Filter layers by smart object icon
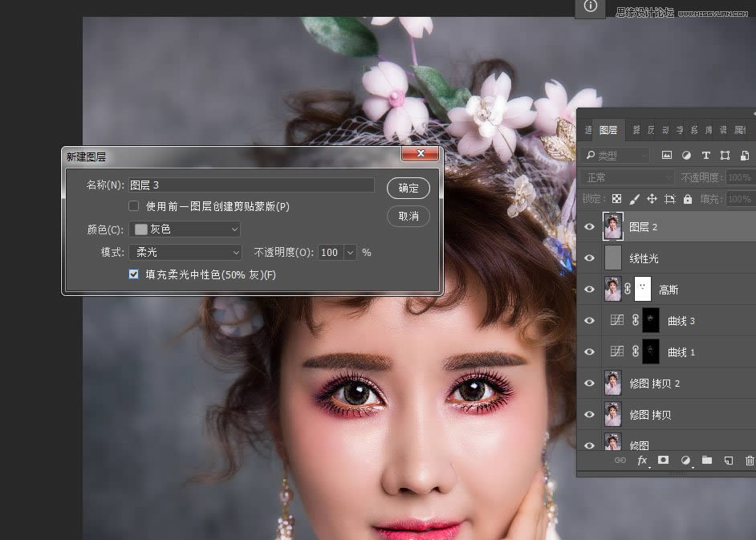756x540 pixels. (x=745, y=155)
